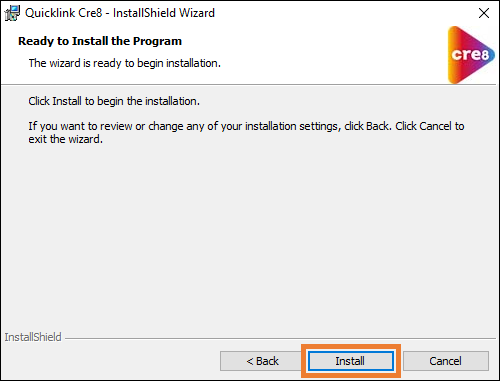This screenshot has width=500, height=381.
Task: Click the 'Ready to Install the Program' heading
Action: [100, 41]
